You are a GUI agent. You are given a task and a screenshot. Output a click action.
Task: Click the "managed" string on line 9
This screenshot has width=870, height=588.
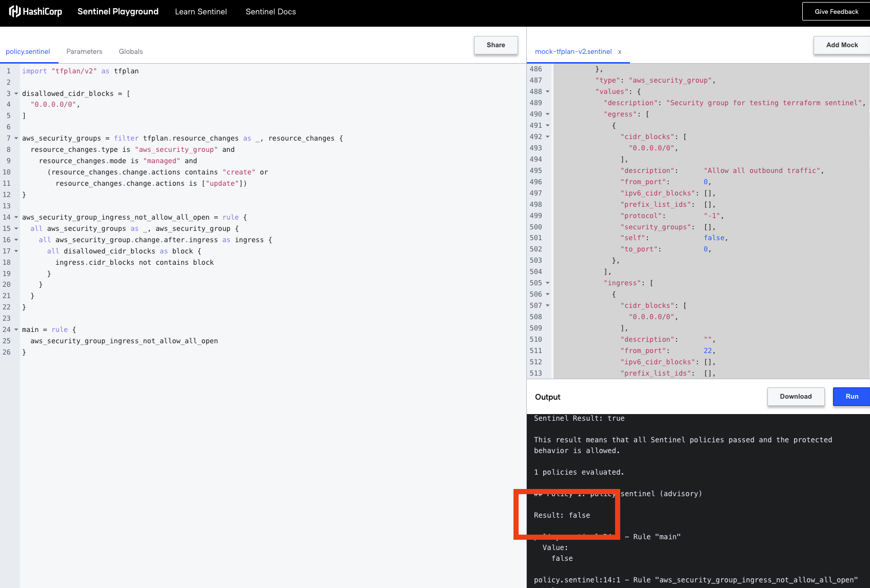(162, 161)
